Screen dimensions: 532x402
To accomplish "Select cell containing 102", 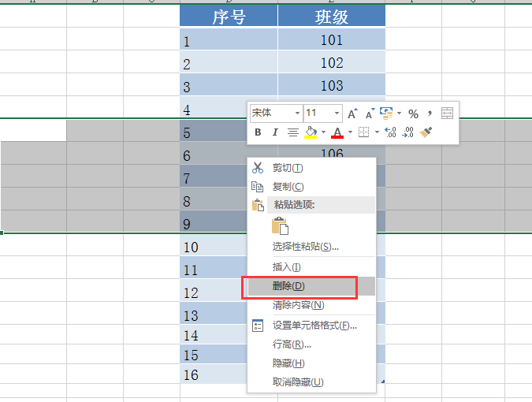I will point(332,61).
